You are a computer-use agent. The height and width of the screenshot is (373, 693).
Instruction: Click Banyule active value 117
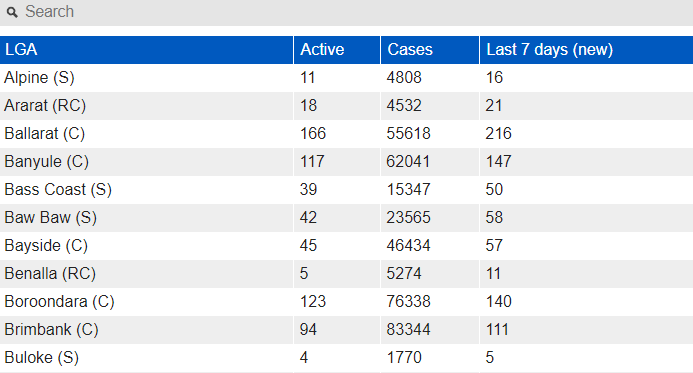coord(312,162)
